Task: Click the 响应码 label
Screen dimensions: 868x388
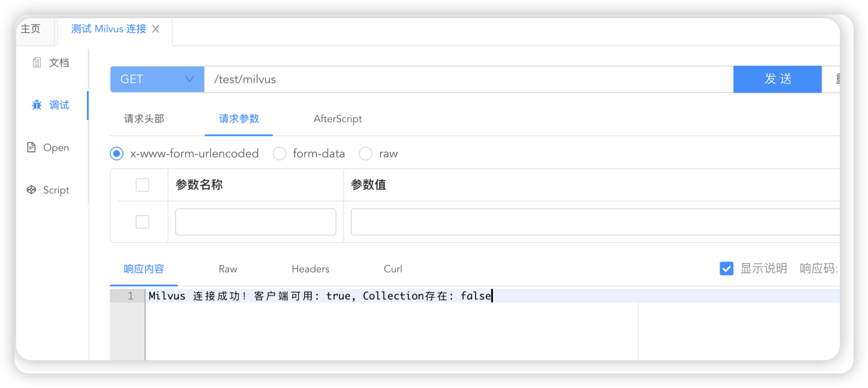Action: click(x=819, y=269)
